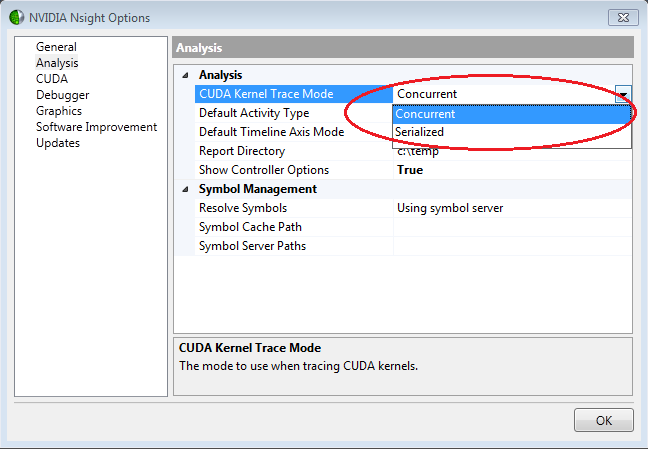Select Graphics in the options list
The height and width of the screenshot is (449, 648).
(59, 111)
